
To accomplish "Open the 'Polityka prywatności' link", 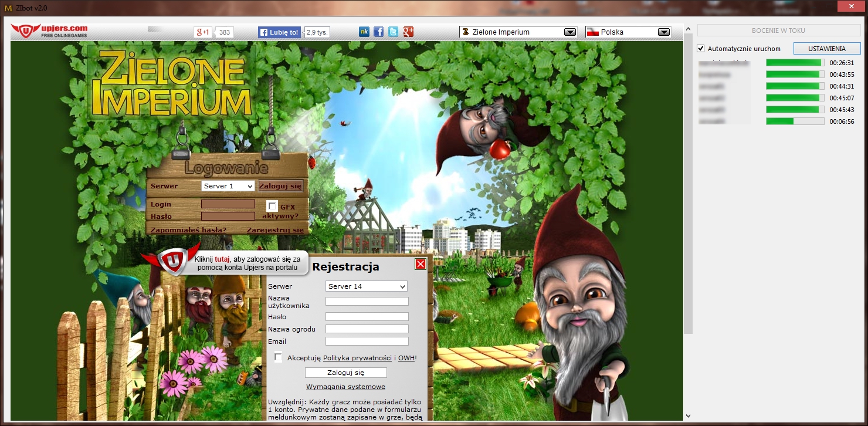I will click(357, 358).
